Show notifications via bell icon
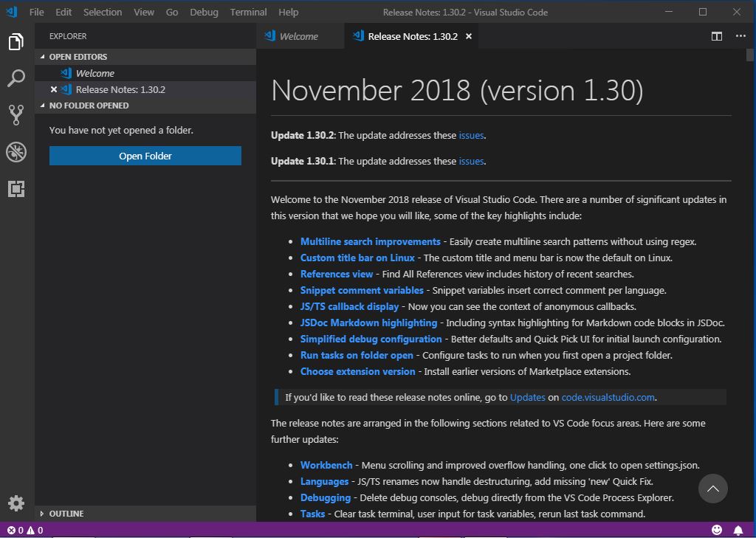756x538 pixels. pos(738,529)
